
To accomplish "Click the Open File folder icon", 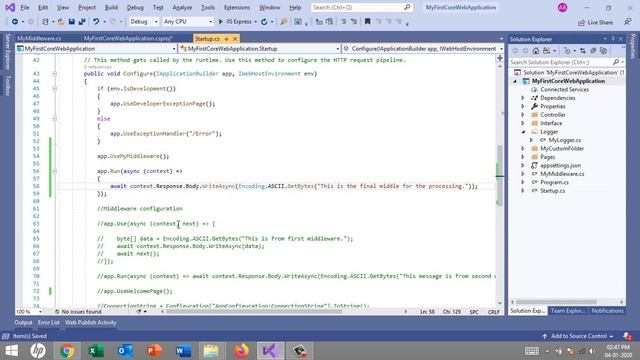I will 61,22.
